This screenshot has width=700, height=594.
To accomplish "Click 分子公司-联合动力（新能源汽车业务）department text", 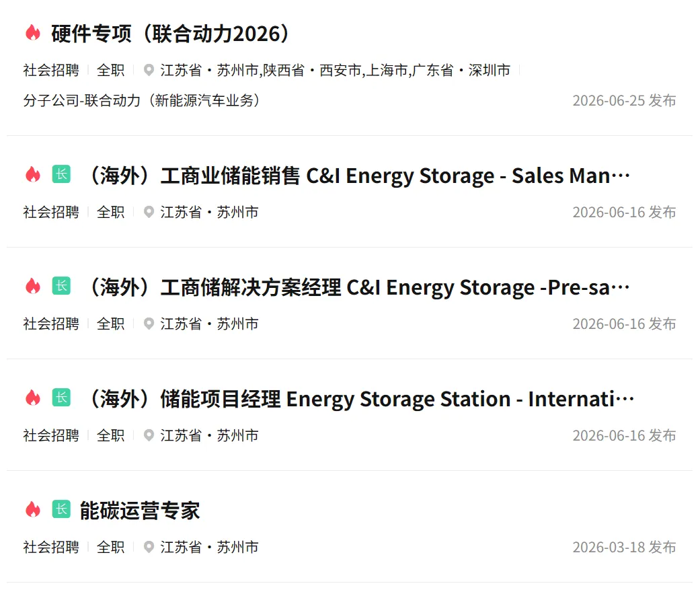I will point(141,100).
